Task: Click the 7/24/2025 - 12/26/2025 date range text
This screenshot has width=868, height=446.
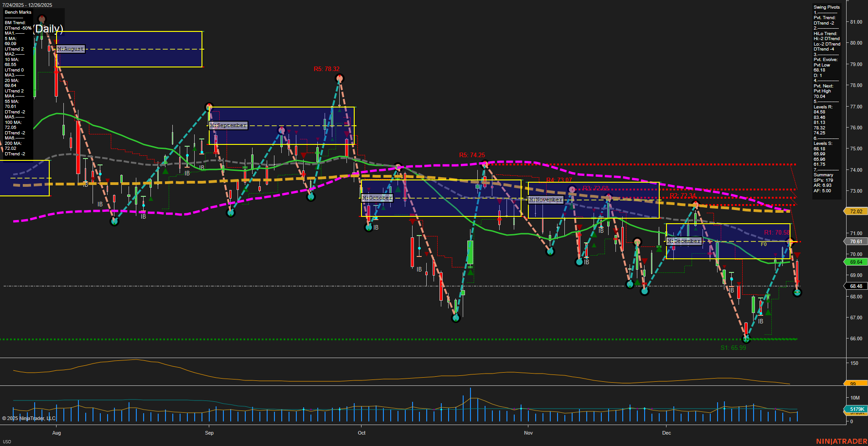Action: point(27,5)
